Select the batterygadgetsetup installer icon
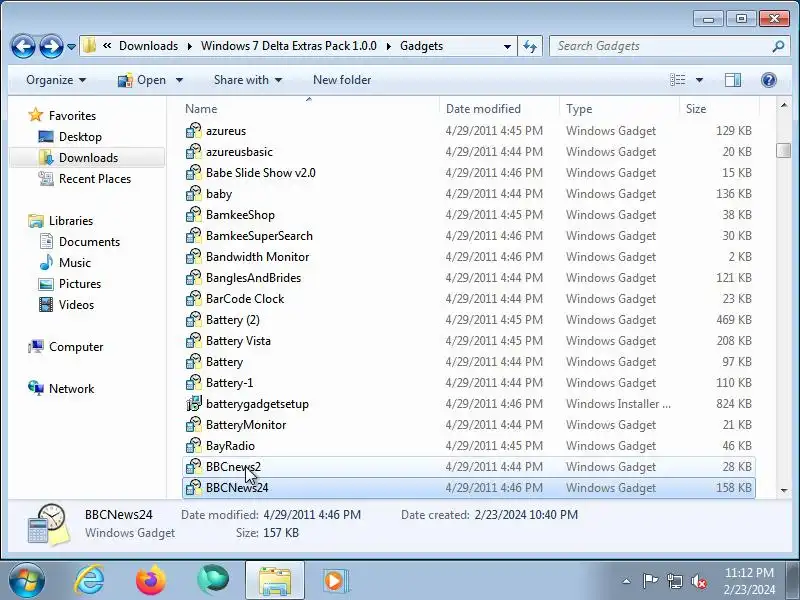Viewport: 800px width, 600px height. click(193, 404)
